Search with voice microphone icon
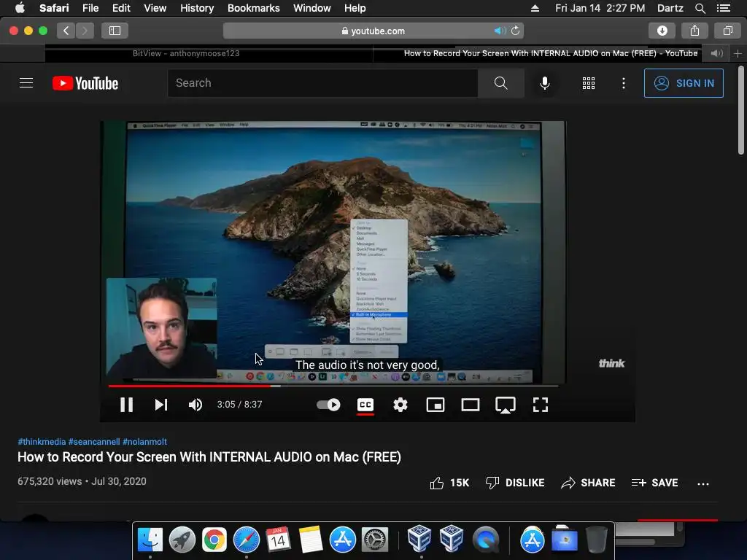The height and width of the screenshot is (560, 747). point(545,83)
